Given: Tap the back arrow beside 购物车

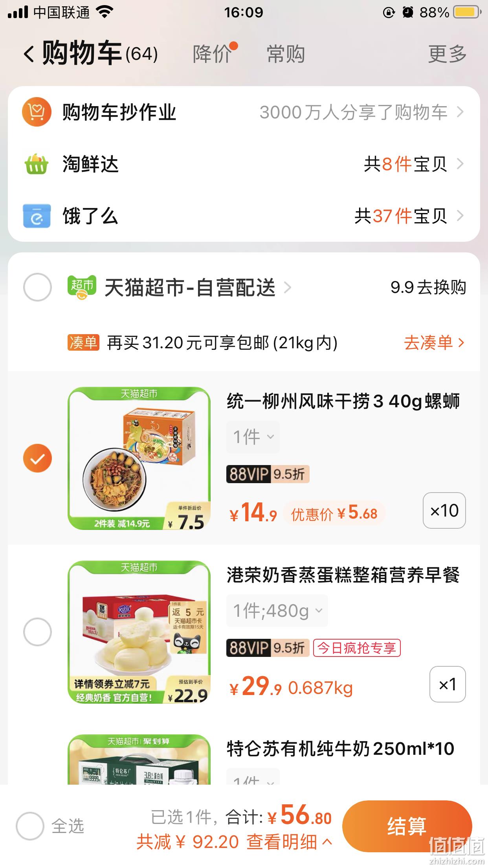Looking at the screenshot, I should pos(29,54).
